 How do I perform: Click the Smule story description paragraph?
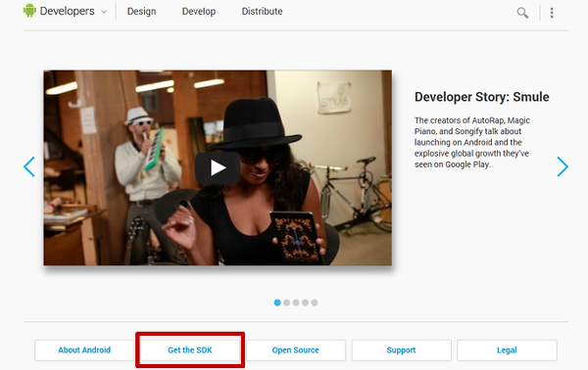472,142
